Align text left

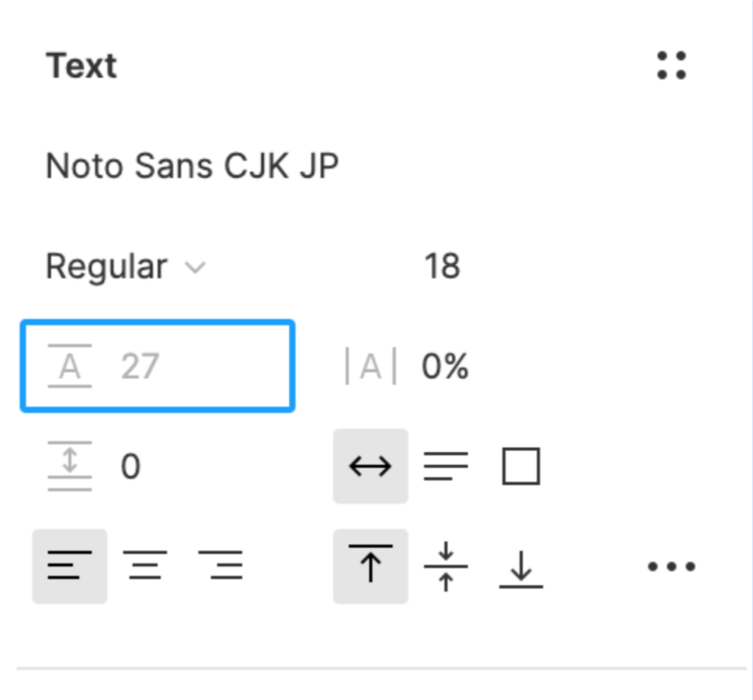[70, 566]
